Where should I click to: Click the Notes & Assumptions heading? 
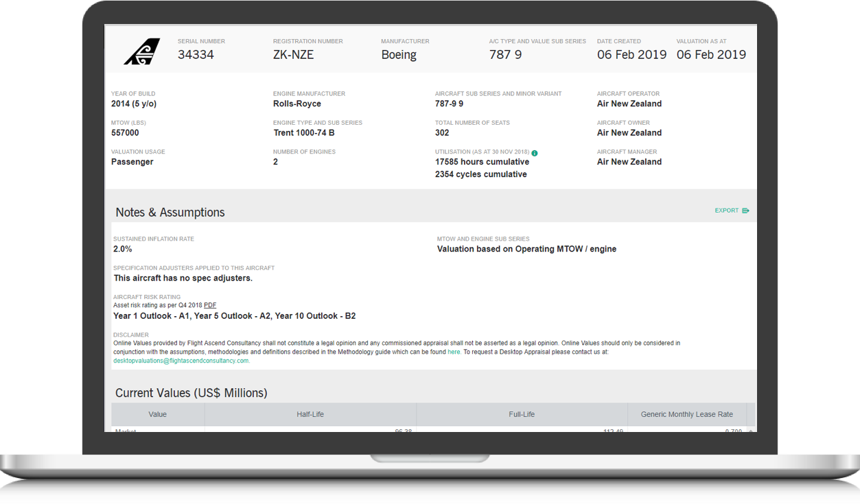click(170, 213)
